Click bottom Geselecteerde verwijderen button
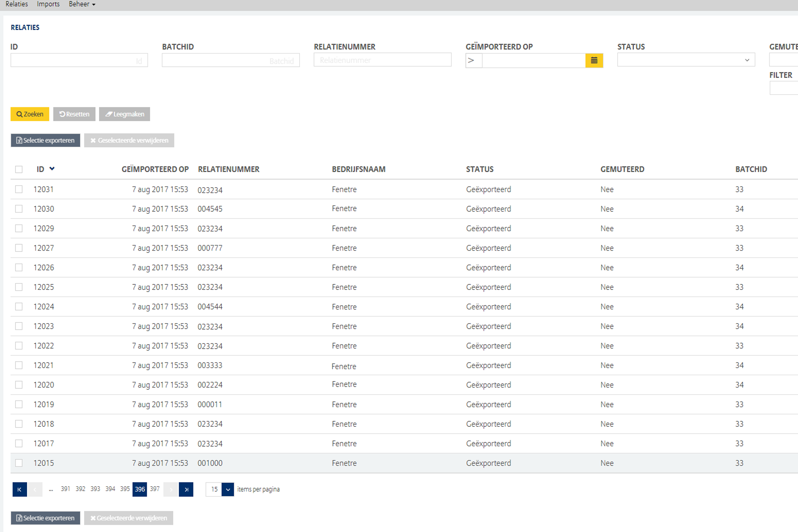The height and width of the screenshot is (532, 798). pos(128,518)
